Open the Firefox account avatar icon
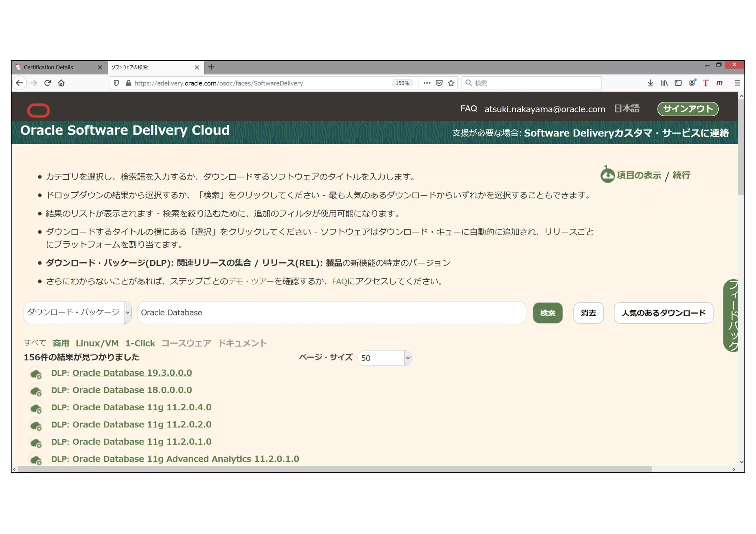The width and height of the screenshot is (756, 534). pos(692,83)
